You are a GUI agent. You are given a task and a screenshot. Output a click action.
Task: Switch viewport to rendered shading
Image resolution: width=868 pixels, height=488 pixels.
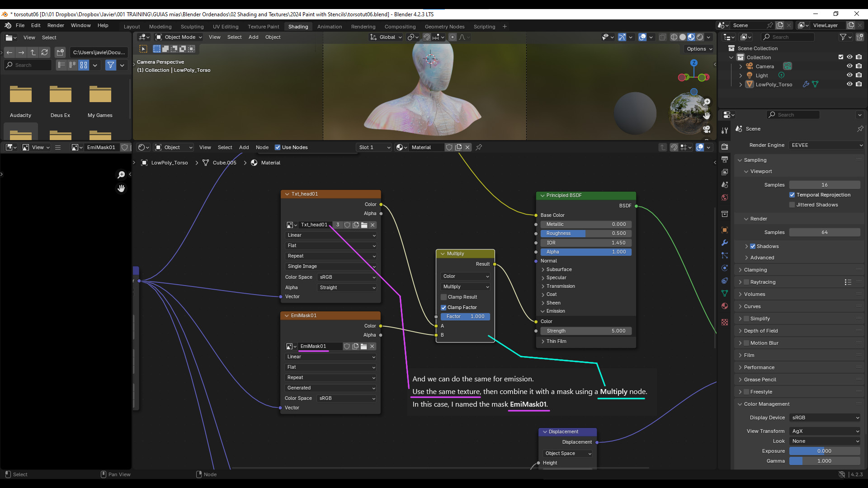tap(700, 37)
